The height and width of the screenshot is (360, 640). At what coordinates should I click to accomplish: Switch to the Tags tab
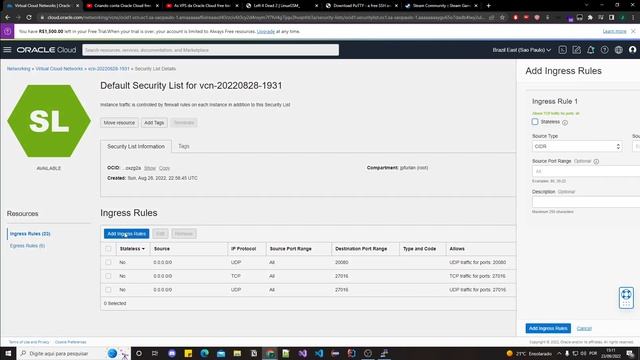[x=184, y=146]
